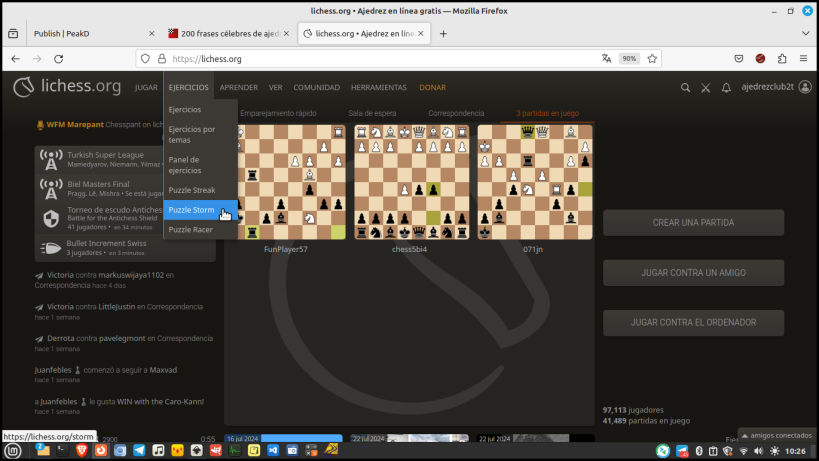
Task: Open the HERRAMIENTAS menu
Action: [x=379, y=87]
